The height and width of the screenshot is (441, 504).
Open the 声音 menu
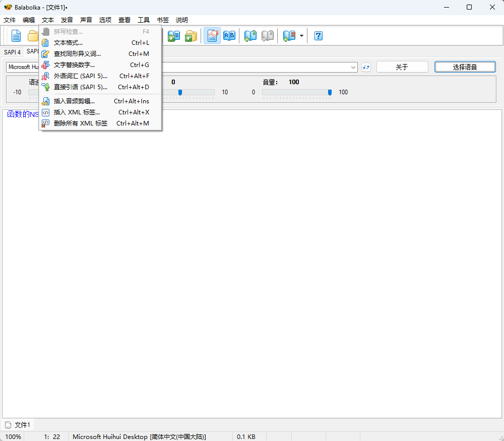[86, 20]
